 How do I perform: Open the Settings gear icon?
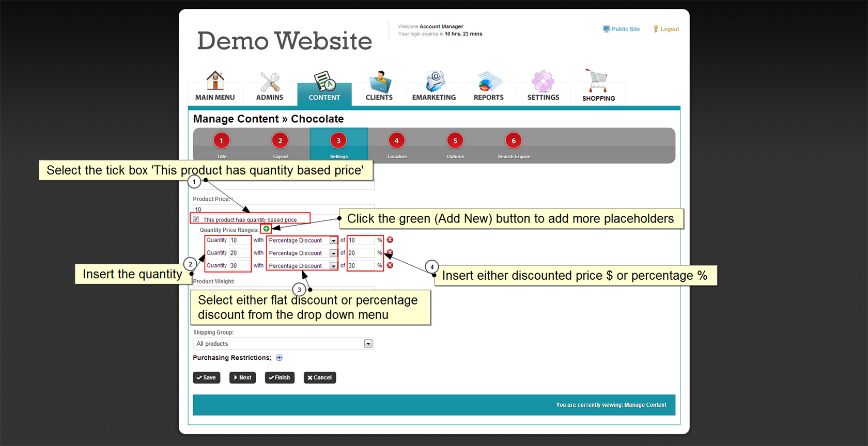click(543, 82)
